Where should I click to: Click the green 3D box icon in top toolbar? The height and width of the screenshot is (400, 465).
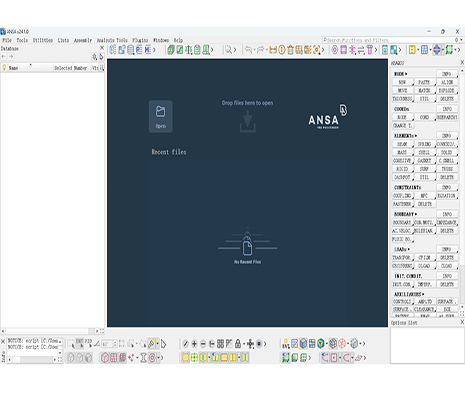pyautogui.click(x=171, y=50)
